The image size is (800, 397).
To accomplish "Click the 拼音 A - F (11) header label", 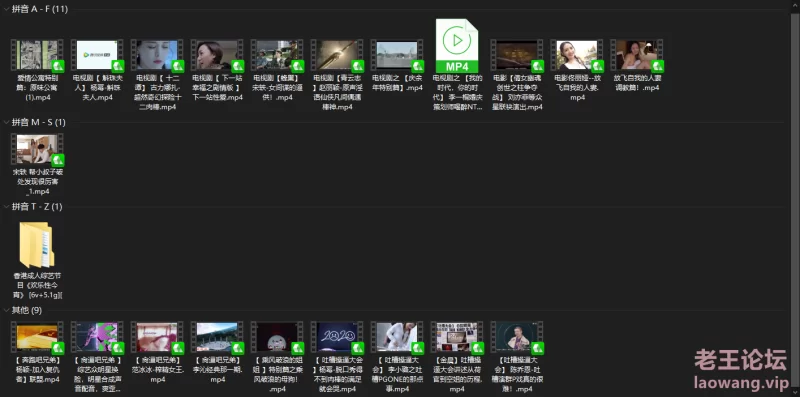I will point(40,9).
